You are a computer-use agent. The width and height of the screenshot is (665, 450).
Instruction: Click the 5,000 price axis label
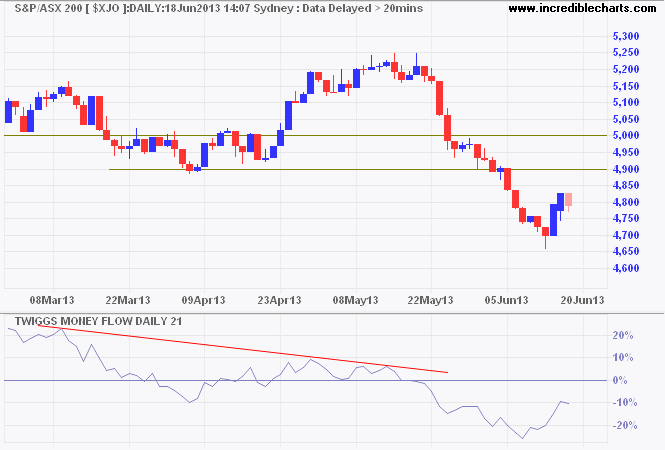coord(626,136)
